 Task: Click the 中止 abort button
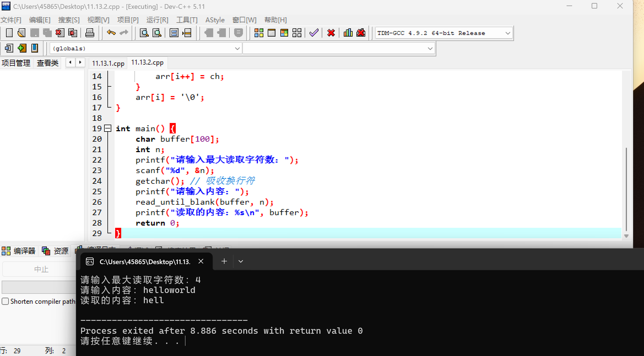tap(41, 269)
